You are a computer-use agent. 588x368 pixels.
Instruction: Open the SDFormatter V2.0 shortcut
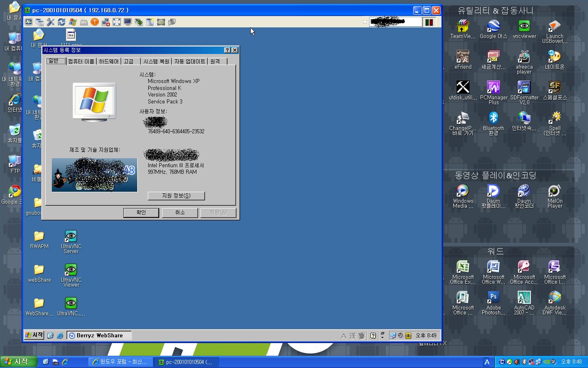coord(524,93)
